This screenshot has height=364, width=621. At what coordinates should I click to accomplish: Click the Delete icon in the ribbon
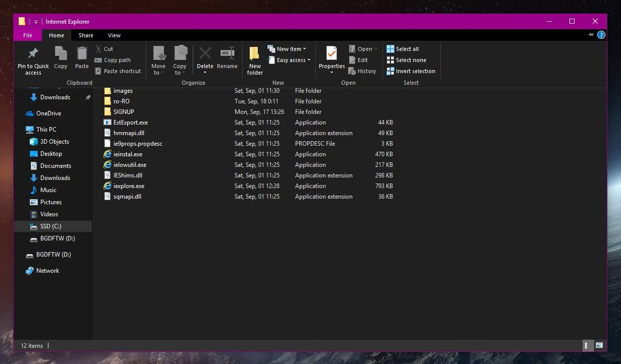point(205,57)
